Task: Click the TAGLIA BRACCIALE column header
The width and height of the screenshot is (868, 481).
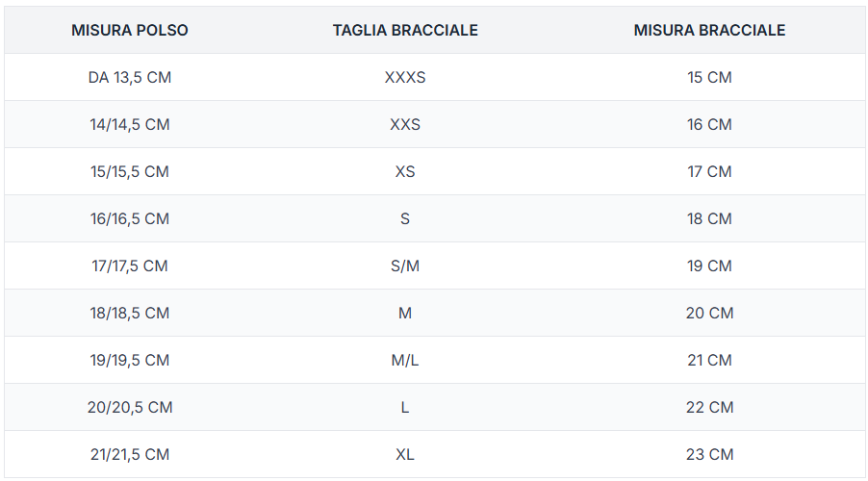Action: 405,30
